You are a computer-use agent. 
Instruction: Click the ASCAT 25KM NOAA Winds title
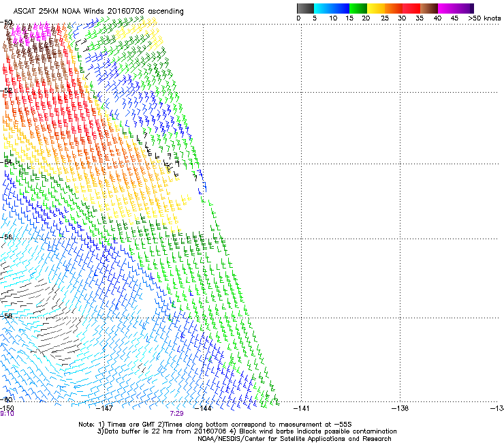98,12
